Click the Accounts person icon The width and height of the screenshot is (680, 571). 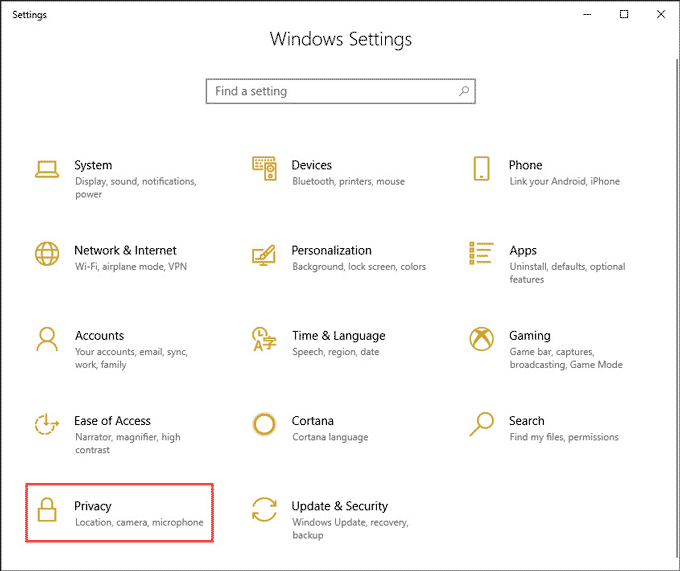tap(47, 339)
